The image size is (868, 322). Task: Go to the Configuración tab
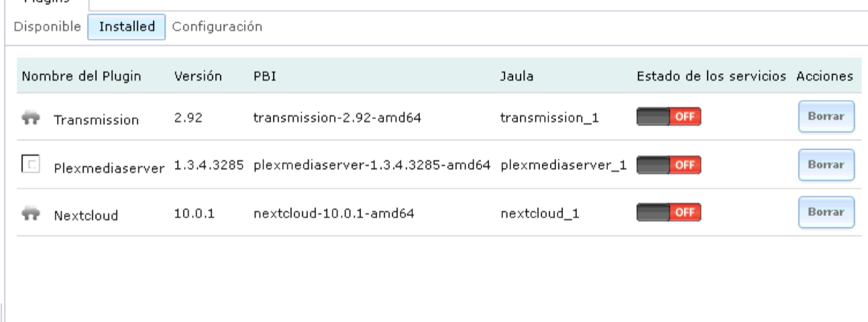pos(217,27)
